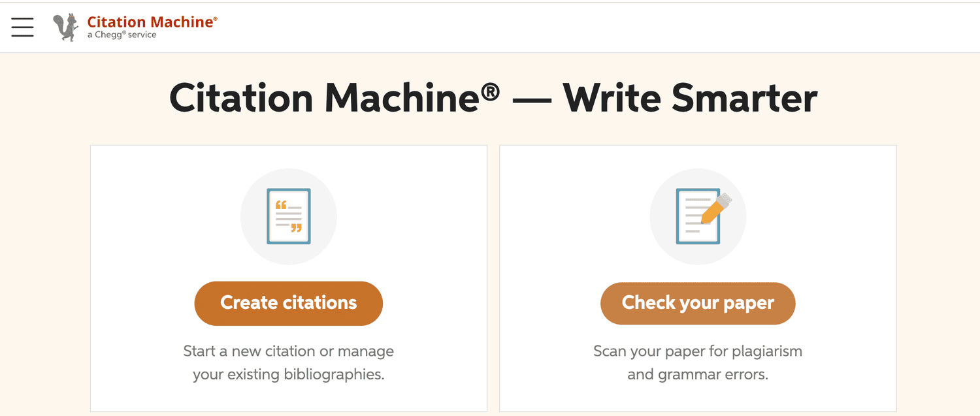Click the Create citations button
The image size is (980, 416).
(x=289, y=303)
